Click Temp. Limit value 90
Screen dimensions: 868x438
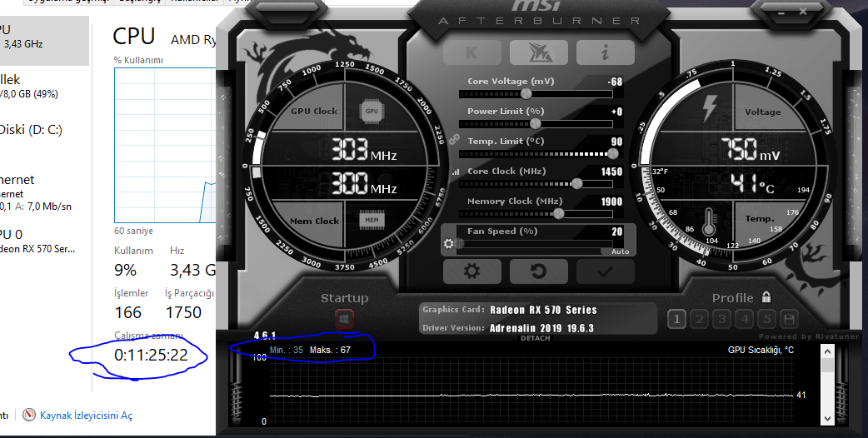pyautogui.click(x=616, y=142)
